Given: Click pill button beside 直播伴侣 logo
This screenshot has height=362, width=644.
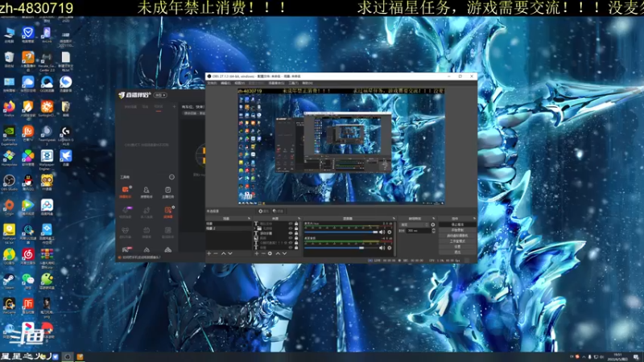Looking at the screenshot, I should coord(160,95).
